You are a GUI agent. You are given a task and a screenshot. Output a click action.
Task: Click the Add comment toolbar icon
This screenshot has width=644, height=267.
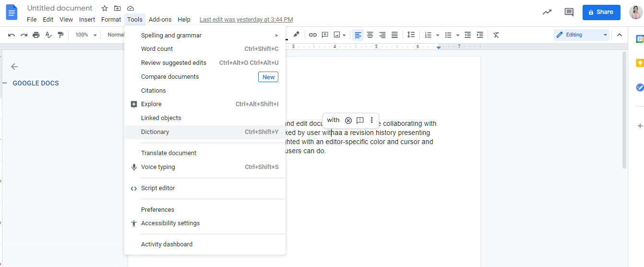point(325,35)
